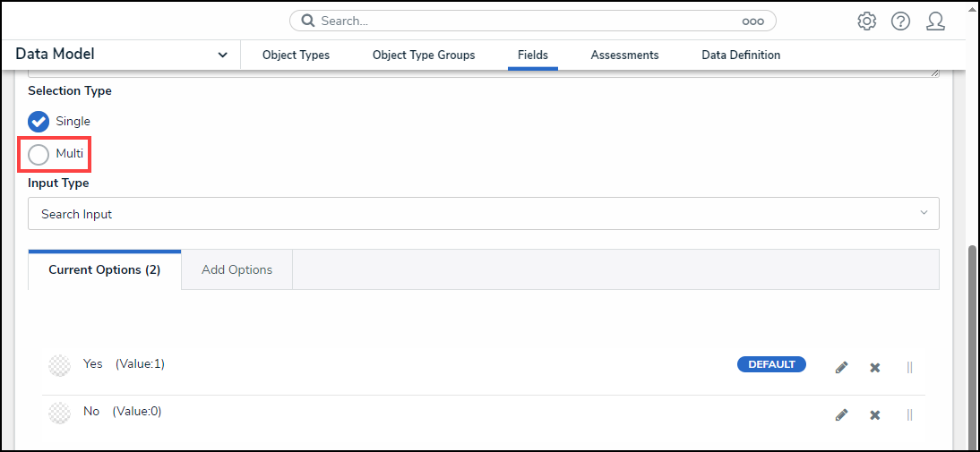Switch to the Add Options tab

pyautogui.click(x=236, y=269)
